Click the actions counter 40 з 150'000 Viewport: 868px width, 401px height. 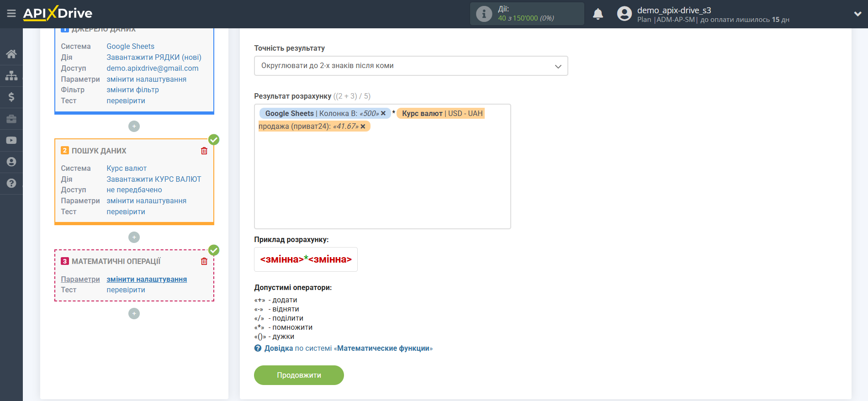coord(526,18)
